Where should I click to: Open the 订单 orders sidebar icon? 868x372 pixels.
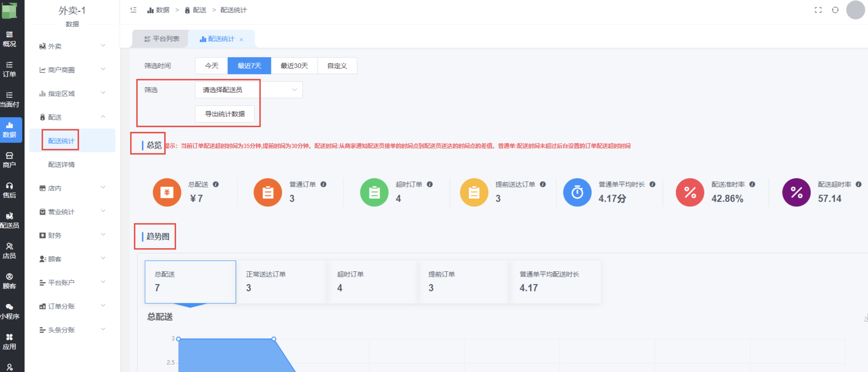click(9, 69)
